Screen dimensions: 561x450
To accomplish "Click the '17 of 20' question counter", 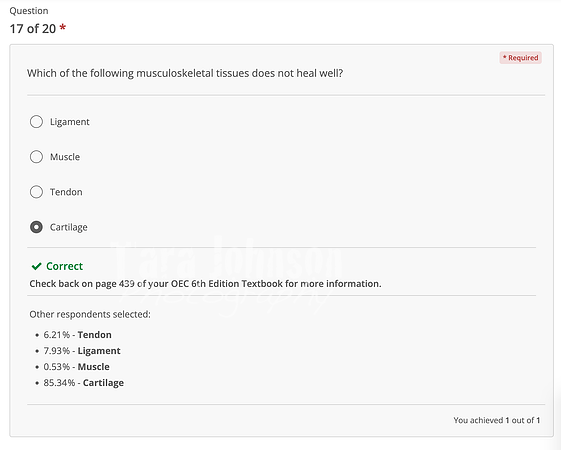I will (33, 29).
